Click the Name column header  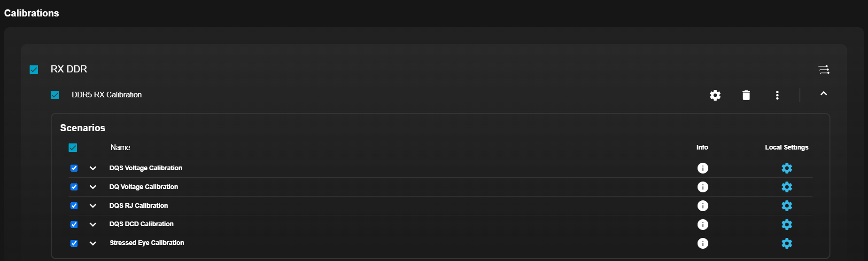click(x=120, y=147)
